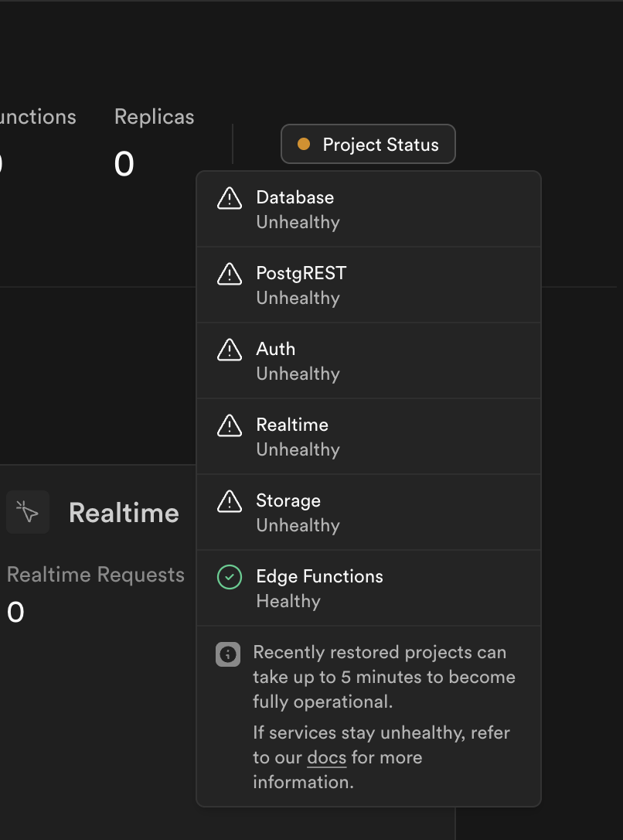The height and width of the screenshot is (840, 623).
Task: Click the Auth warning triangle icon
Action: click(x=230, y=350)
